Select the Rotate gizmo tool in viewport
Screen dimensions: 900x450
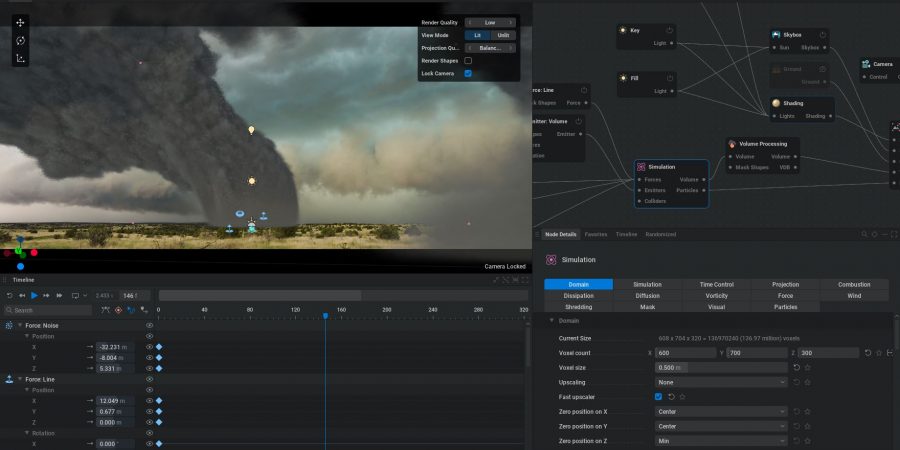pyautogui.click(x=21, y=40)
